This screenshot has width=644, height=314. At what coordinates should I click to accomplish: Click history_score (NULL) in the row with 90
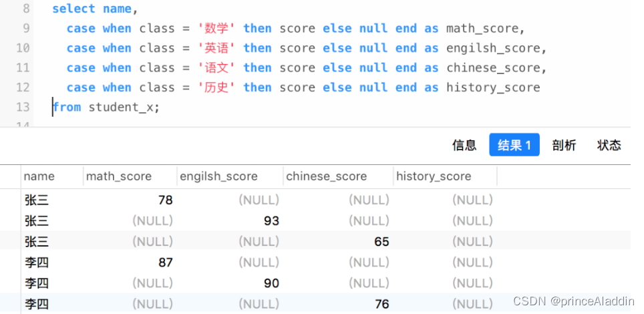tap(472, 283)
